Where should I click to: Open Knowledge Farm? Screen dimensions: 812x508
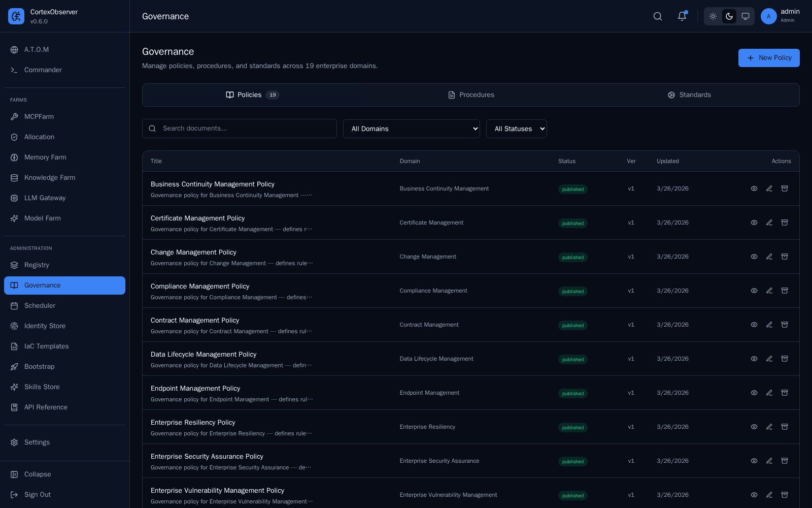(64, 178)
